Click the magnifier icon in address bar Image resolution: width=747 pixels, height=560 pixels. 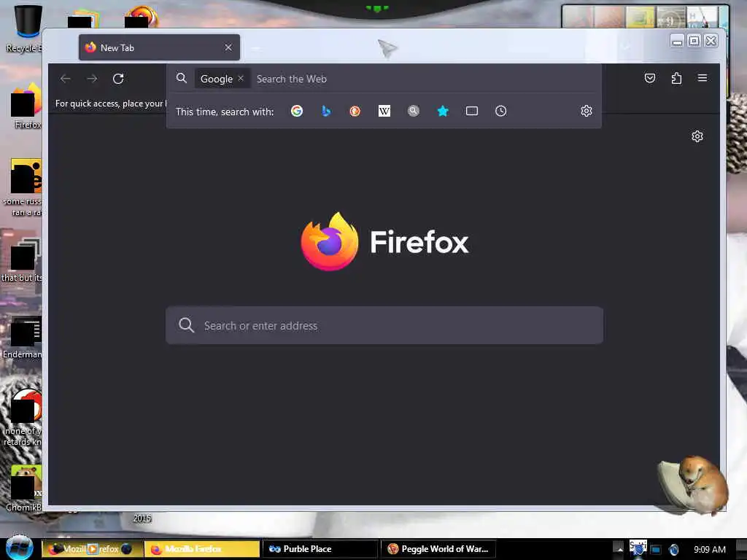point(182,78)
